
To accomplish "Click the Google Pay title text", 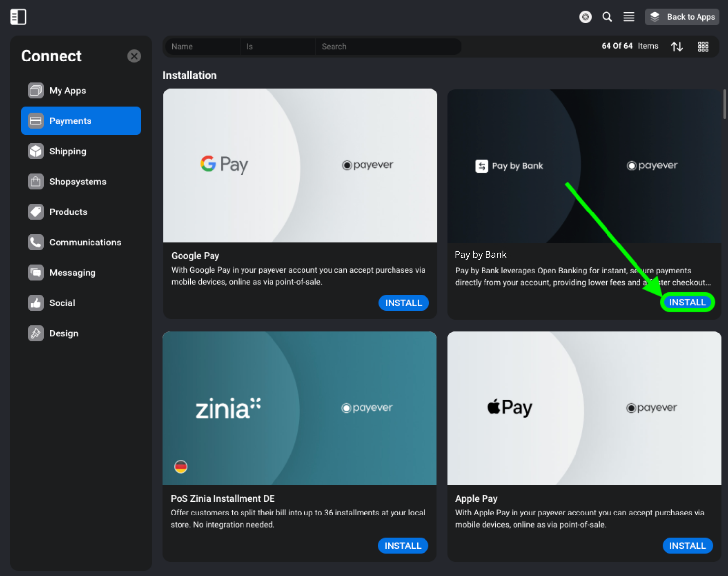I will 195,256.
